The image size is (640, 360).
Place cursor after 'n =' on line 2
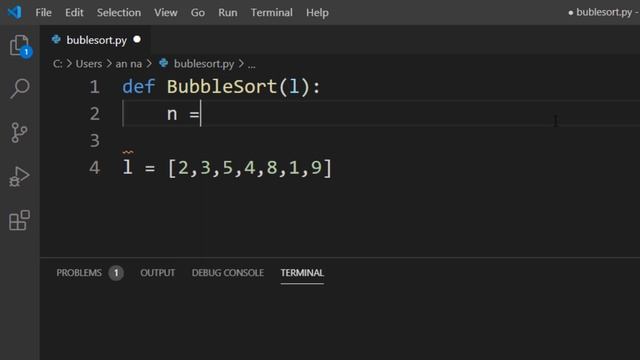200,114
